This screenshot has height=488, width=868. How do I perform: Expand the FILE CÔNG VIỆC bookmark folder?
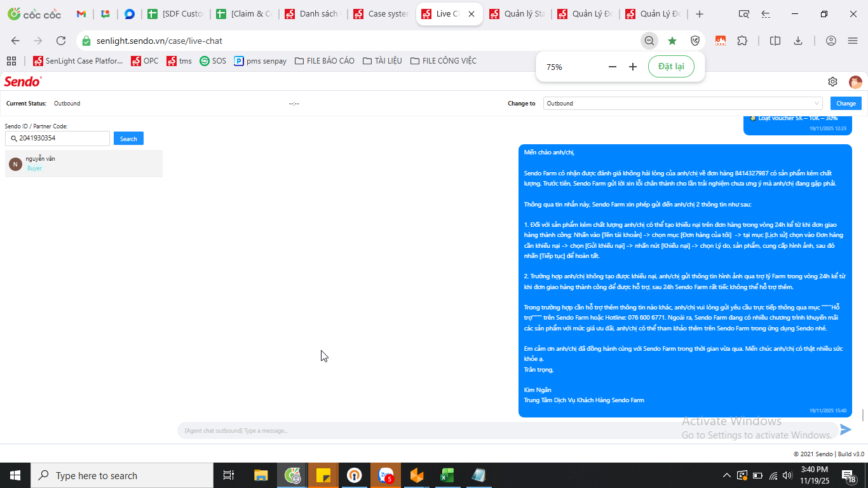[x=444, y=61]
